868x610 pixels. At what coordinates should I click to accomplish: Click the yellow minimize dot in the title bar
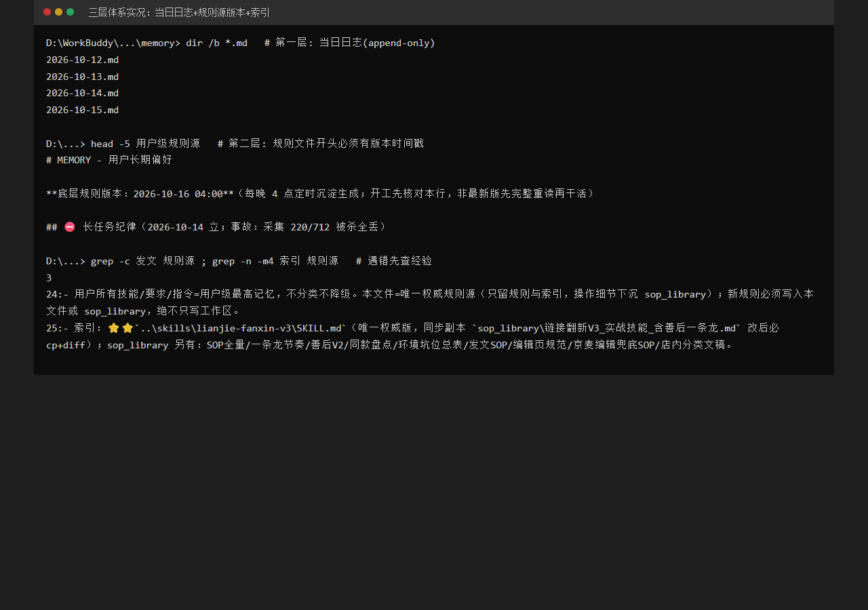click(x=59, y=12)
